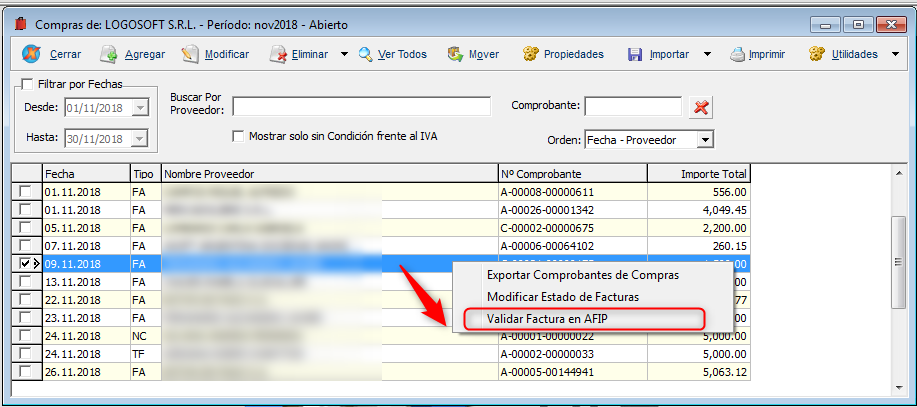Click the Mover toolbar icon

point(456,54)
